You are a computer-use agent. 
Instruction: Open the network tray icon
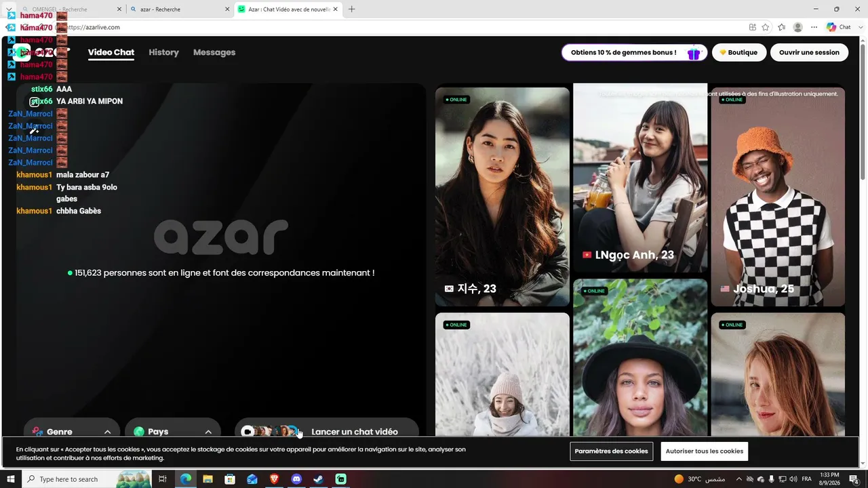tap(783, 479)
